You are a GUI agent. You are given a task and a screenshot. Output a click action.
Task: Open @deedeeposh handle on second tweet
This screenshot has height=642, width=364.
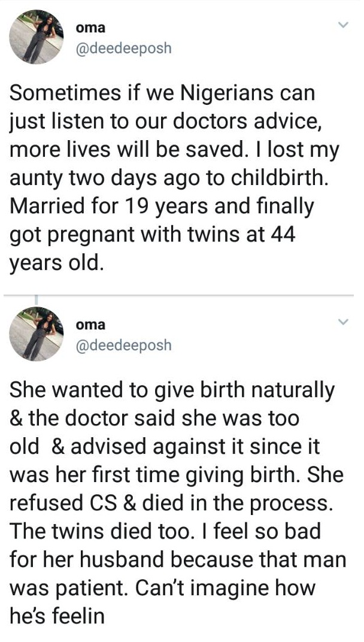(x=124, y=345)
